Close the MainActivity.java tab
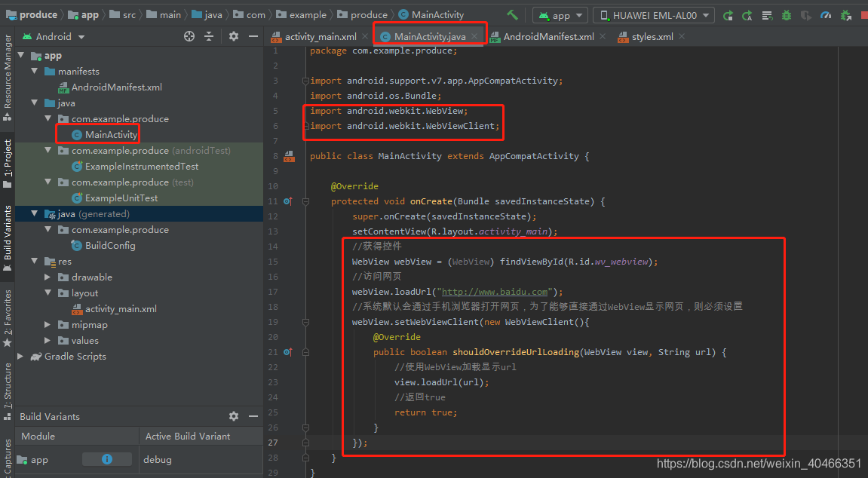This screenshot has height=478, width=868. [x=474, y=36]
